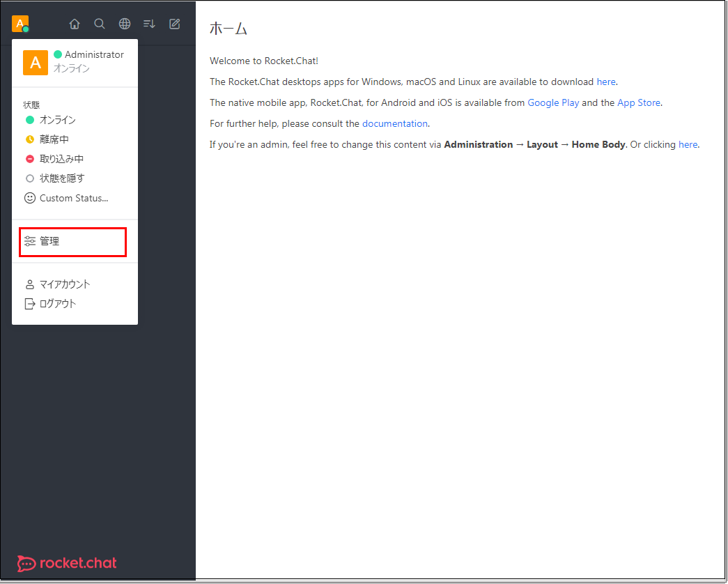Click the green オンライン status dot in the list
Viewport: 728px width, 584px height.
[x=30, y=120]
